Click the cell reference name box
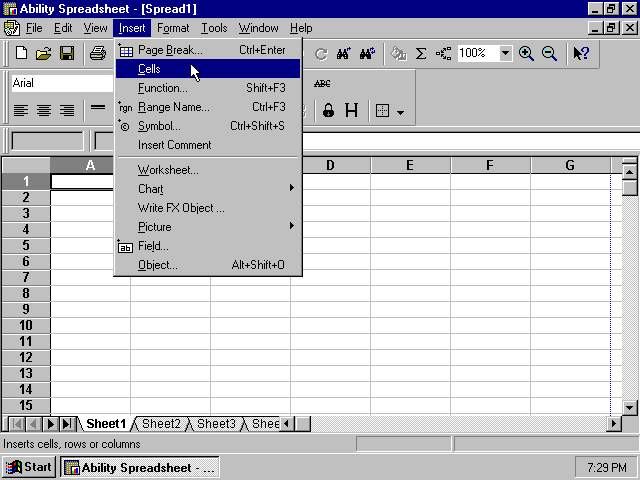 [47, 141]
